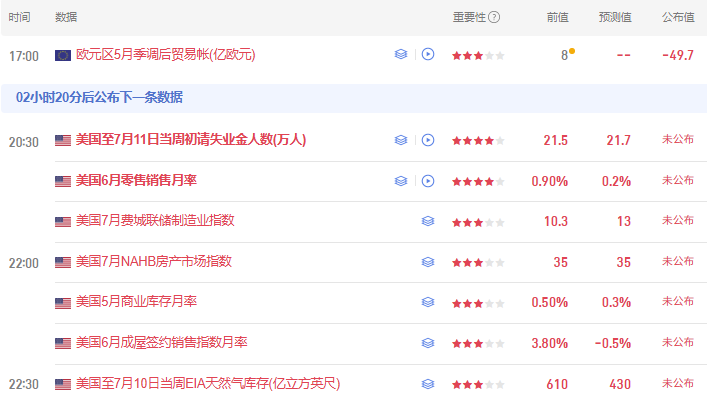Click layers icon for Philadelphia Fed index row

click(x=428, y=221)
